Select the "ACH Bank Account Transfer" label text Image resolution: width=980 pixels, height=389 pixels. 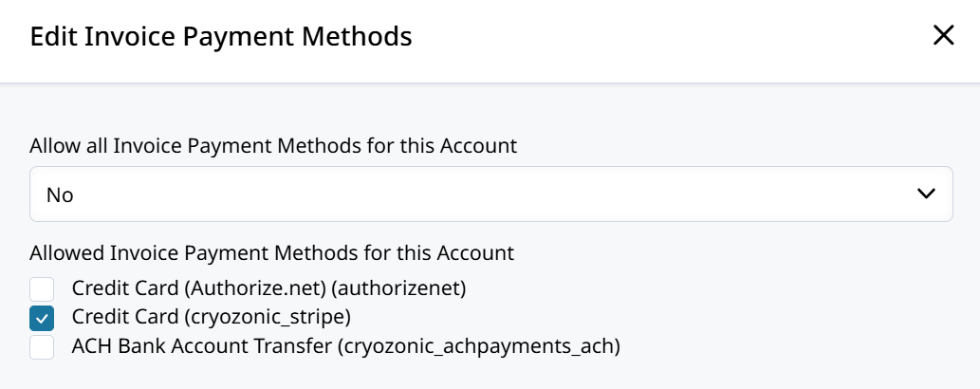[201, 346]
